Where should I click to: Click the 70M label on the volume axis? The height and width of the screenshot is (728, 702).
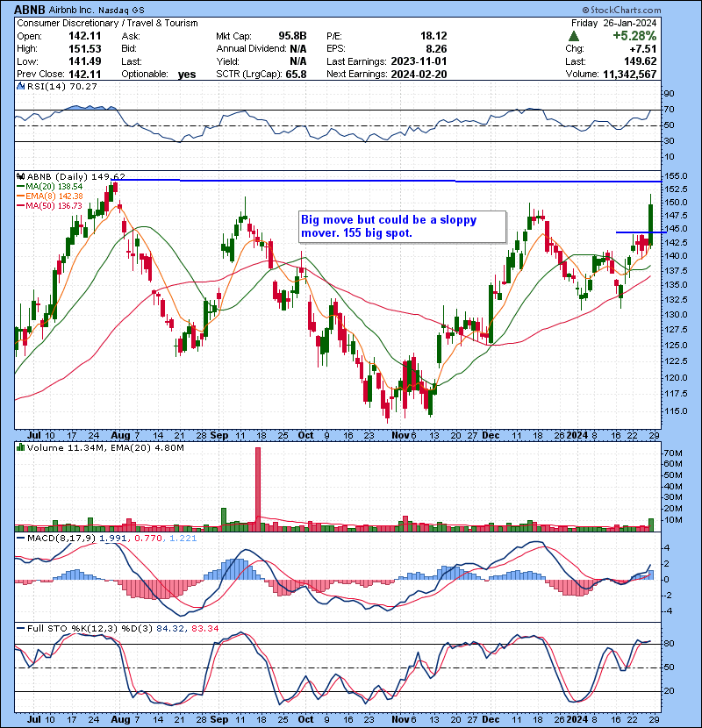[673, 453]
